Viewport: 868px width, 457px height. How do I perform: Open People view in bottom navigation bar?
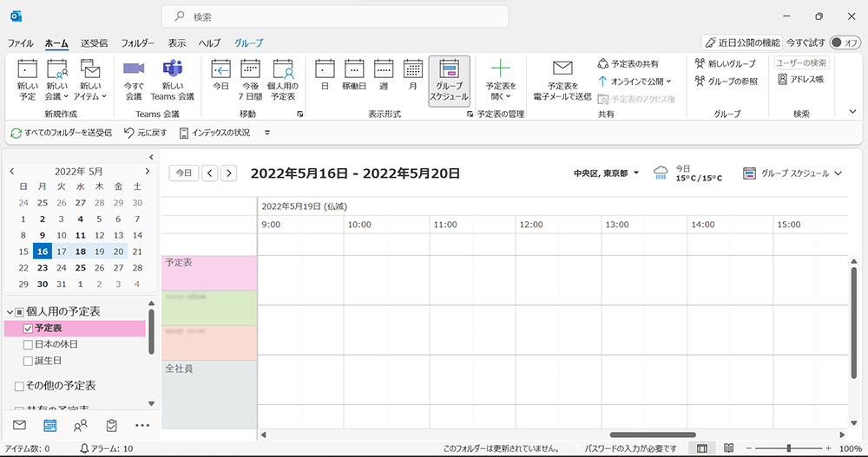(81, 425)
